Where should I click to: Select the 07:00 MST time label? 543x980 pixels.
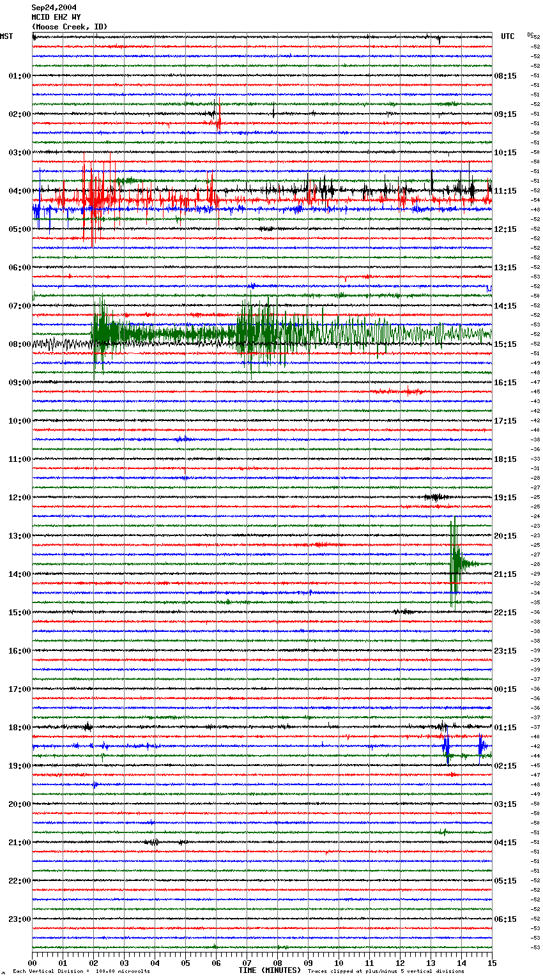(x=20, y=306)
